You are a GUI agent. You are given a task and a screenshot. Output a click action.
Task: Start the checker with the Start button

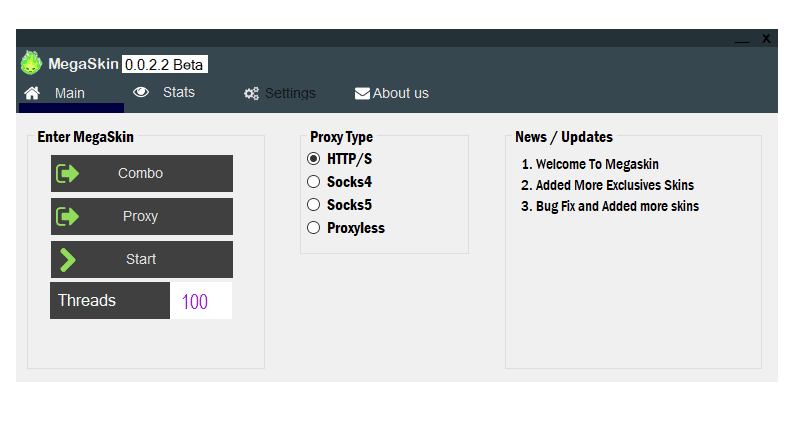point(142,259)
